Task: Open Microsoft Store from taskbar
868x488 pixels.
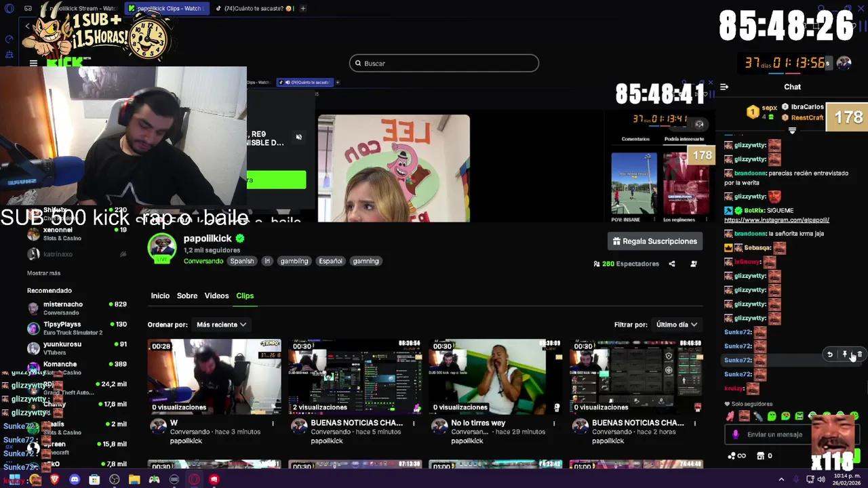Action: 94,480
